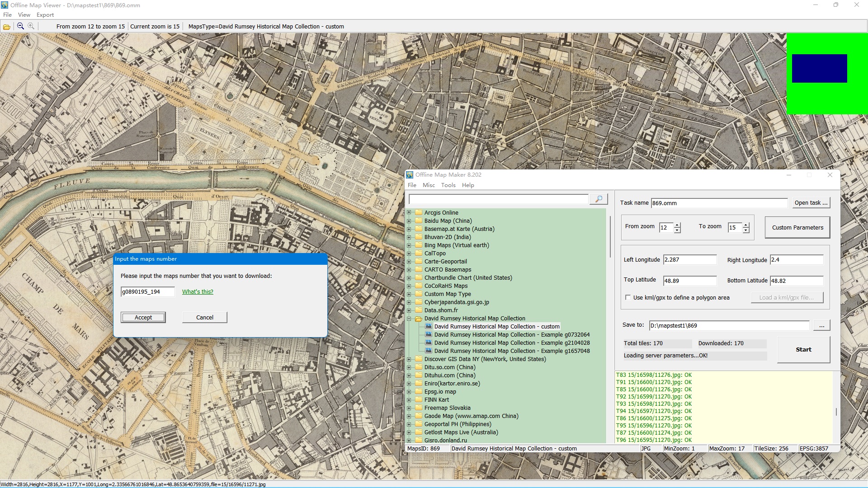The image size is (868, 488).
Task: Expand the Baidu Map (China) node
Action: click(409, 221)
